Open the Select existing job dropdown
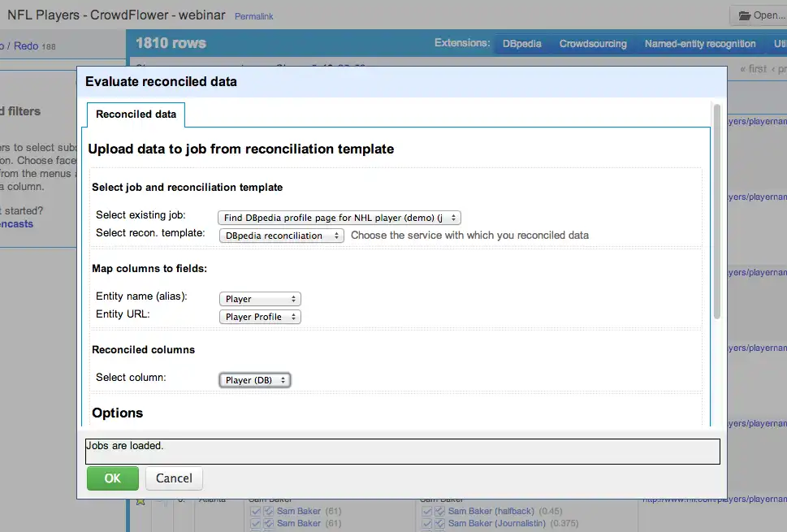This screenshot has height=532, width=787. (339, 218)
